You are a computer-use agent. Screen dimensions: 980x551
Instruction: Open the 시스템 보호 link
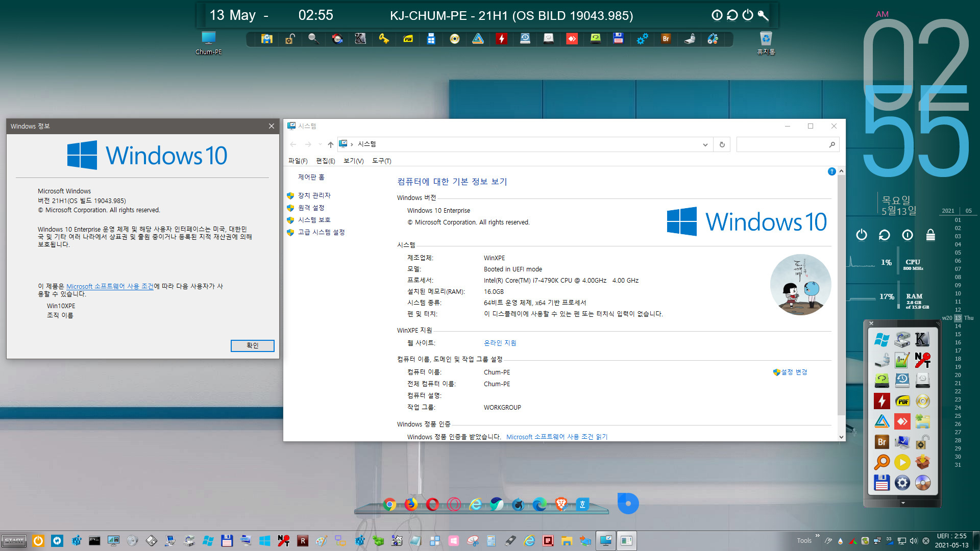click(x=314, y=220)
